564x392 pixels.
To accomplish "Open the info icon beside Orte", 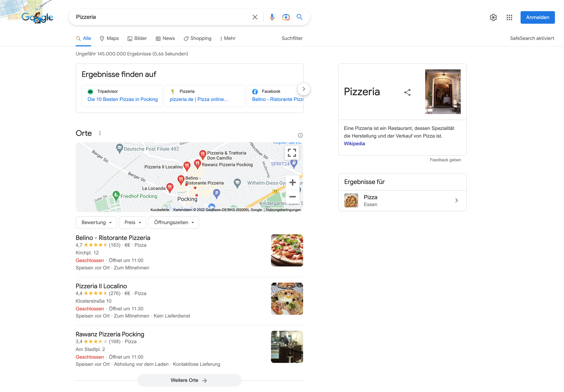I will (x=300, y=135).
